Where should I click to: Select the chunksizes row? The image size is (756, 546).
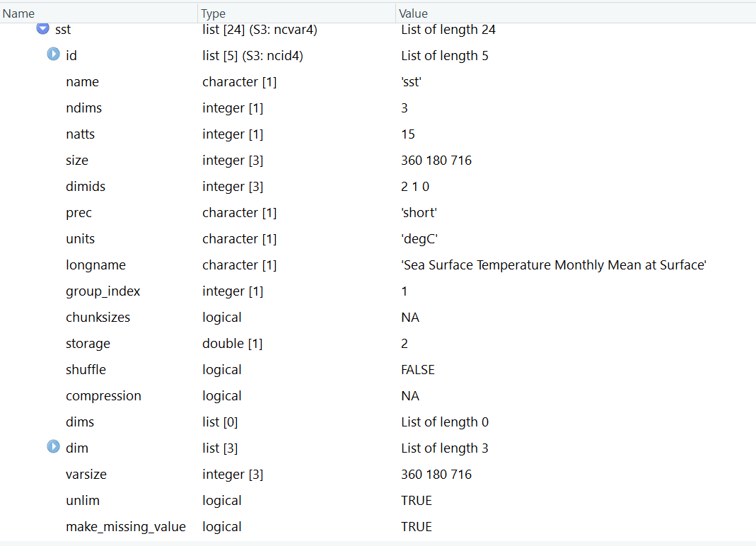tap(98, 318)
